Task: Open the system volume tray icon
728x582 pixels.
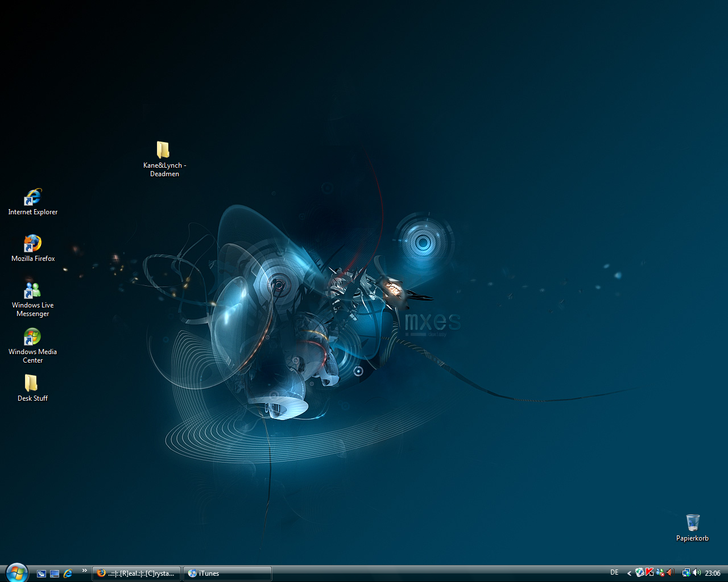Action: tap(697, 572)
